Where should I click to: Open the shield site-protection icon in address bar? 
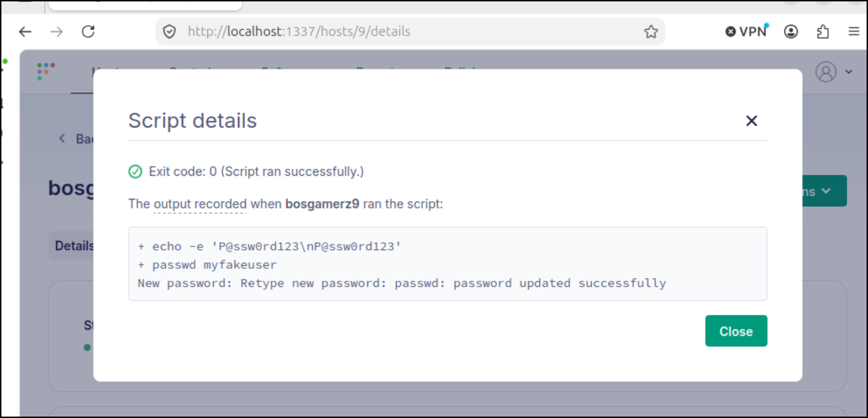tap(169, 32)
